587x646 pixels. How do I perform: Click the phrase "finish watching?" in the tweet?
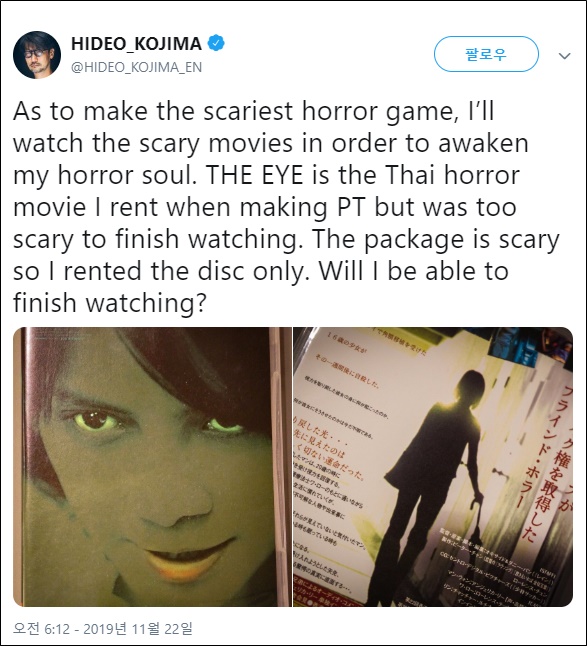pyautogui.click(x=109, y=303)
